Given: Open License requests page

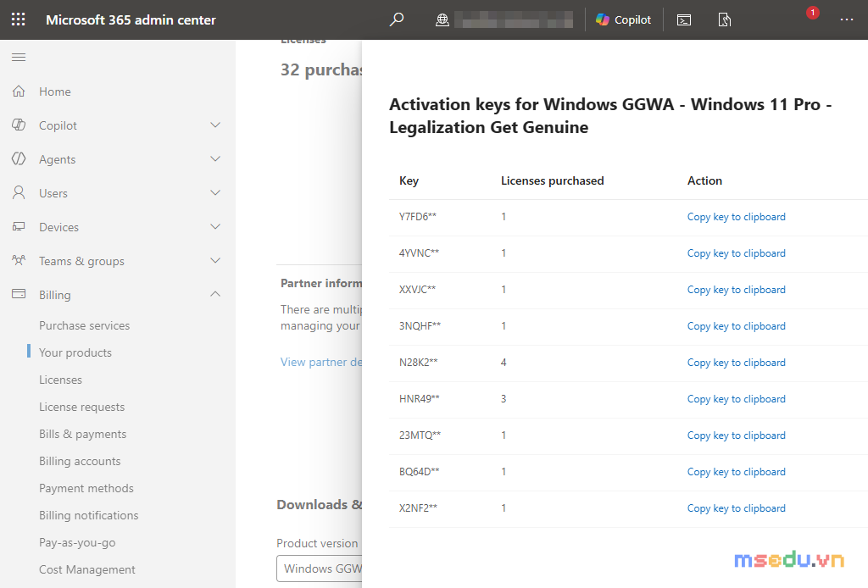Looking at the screenshot, I should pos(82,408).
